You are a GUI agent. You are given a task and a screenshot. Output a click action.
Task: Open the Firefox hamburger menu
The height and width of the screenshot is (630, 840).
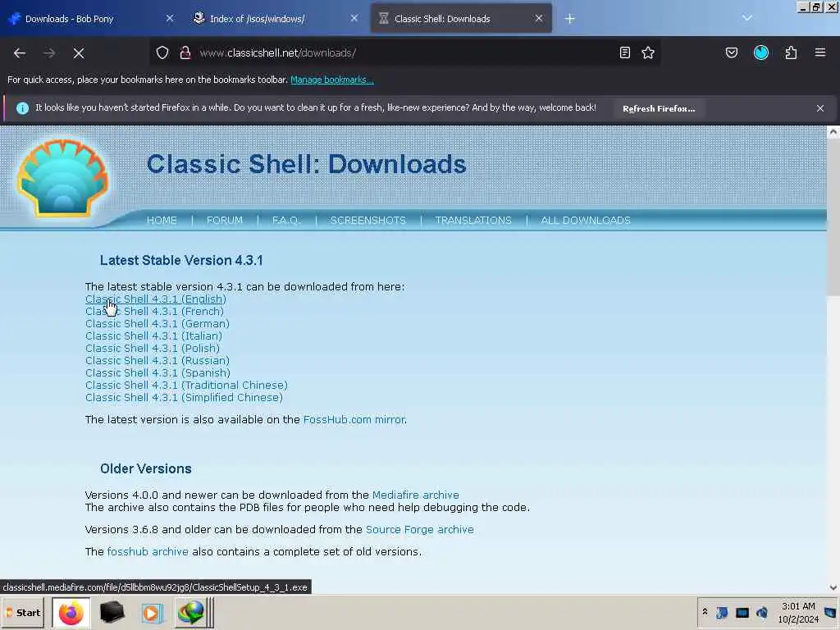click(x=820, y=52)
